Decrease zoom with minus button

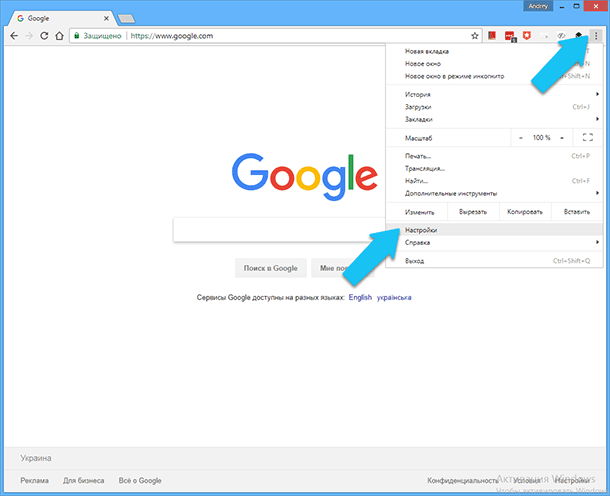521,138
